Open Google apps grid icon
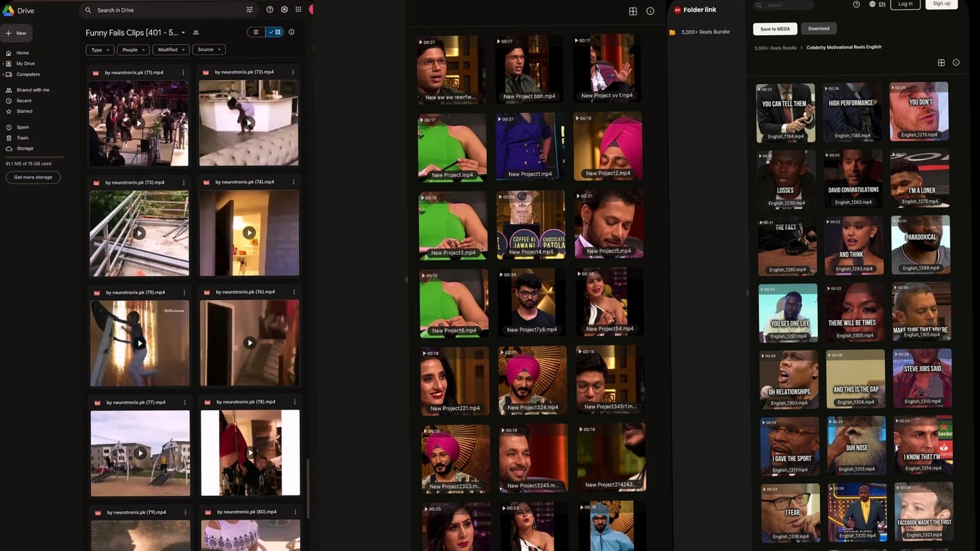 click(298, 9)
